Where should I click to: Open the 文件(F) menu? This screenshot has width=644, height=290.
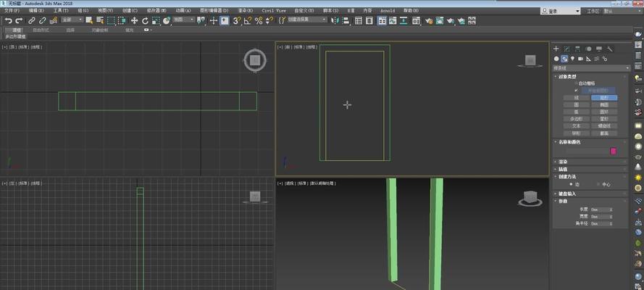coord(12,11)
